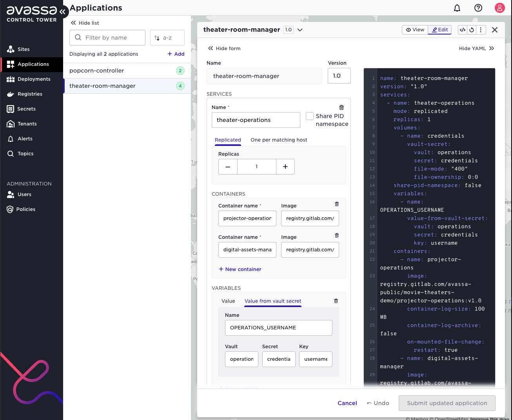Open the a-z sort dropdown
Screen dimensions: 512x420
[x=167, y=38]
